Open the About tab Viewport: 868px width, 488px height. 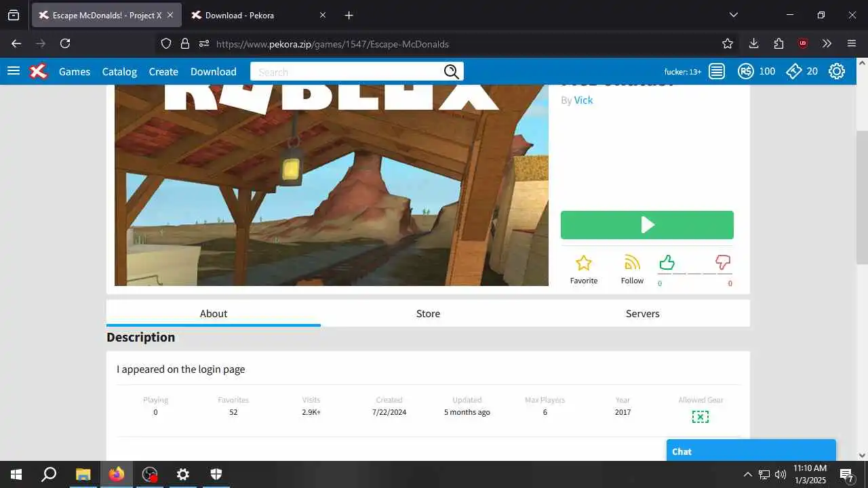click(x=214, y=313)
